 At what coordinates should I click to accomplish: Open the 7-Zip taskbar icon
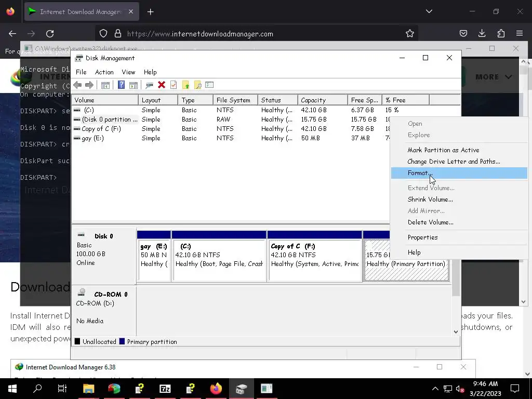click(165, 389)
